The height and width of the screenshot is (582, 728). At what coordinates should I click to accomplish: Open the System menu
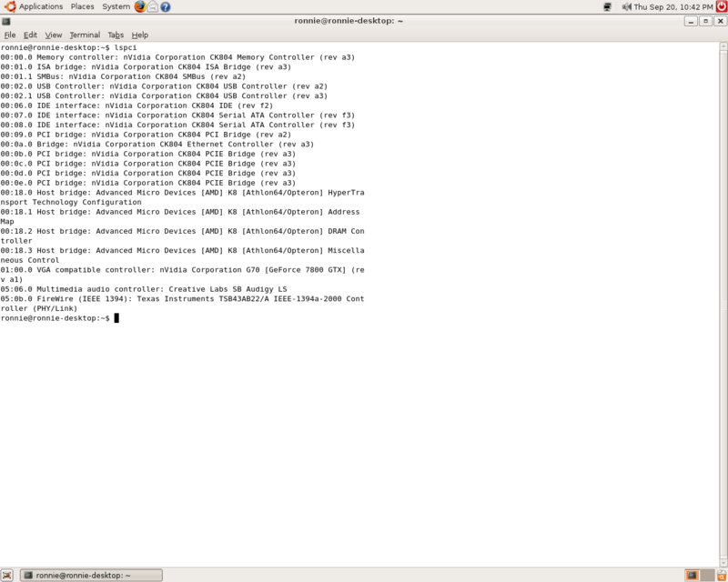tap(116, 6)
